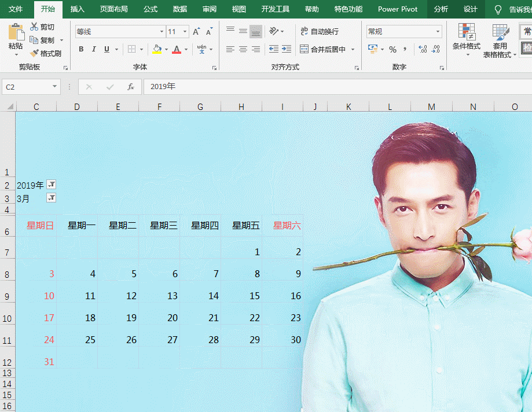
Task: Apply accounting number format icon
Action: 373,49
